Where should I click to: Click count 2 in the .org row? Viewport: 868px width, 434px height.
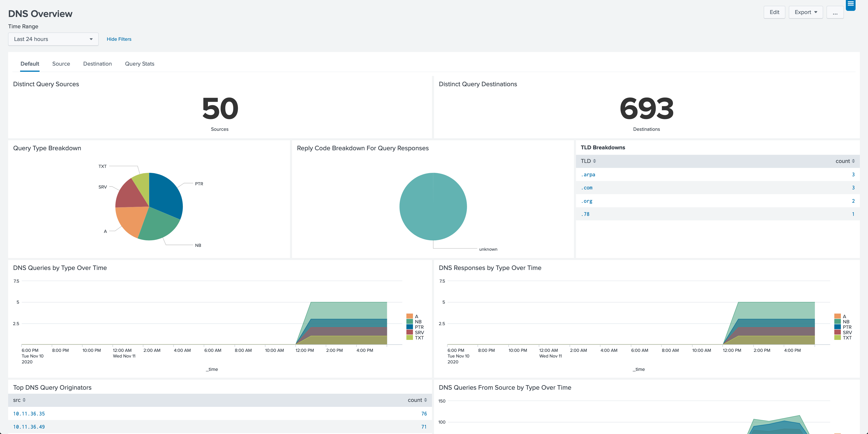click(853, 201)
